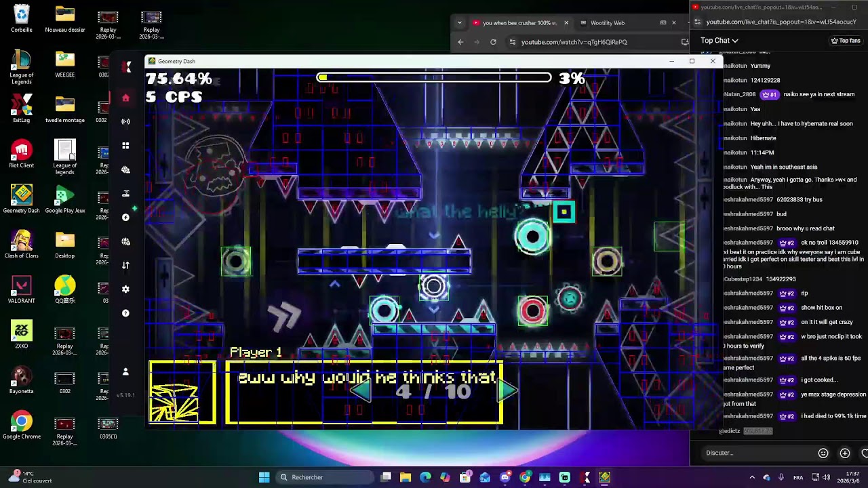
Task: Show hidden system tray icons
Action: pyautogui.click(x=751, y=477)
